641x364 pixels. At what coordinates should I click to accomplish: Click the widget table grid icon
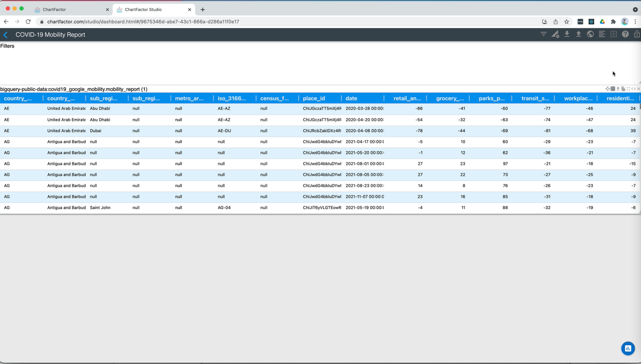point(613,89)
